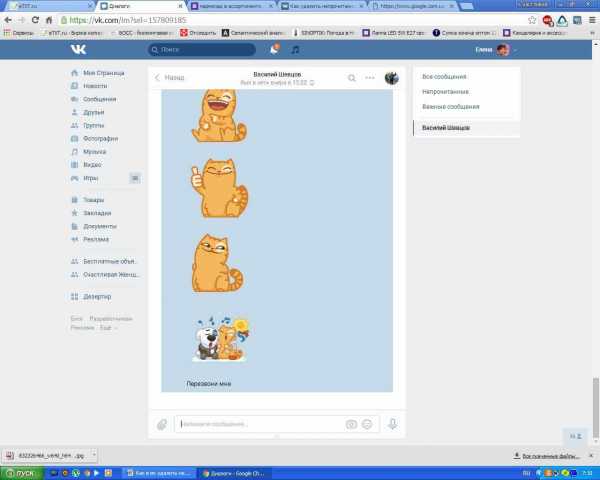Select Непрочитанные filter
The height and width of the screenshot is (480, 600).
point(445,92)
